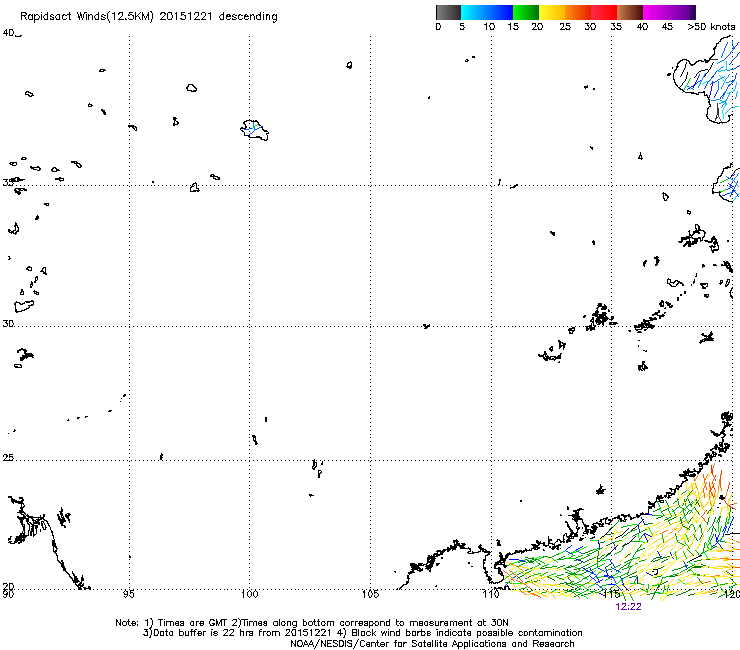Click the legend tick label '40'

642,27
